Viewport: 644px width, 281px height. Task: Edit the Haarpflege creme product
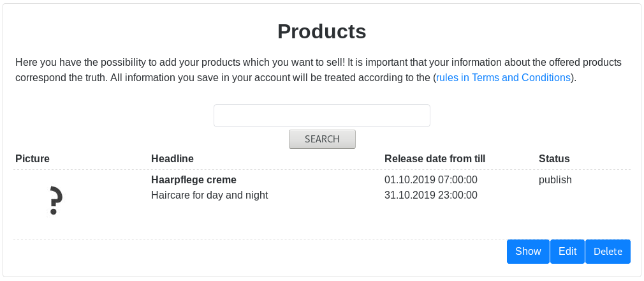coord(567,252)
